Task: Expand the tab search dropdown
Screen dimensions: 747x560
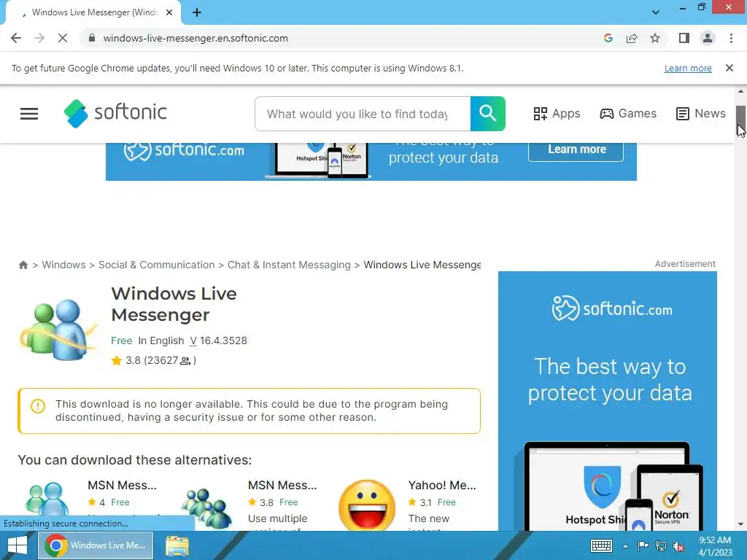Action: [x=656, y=12]
